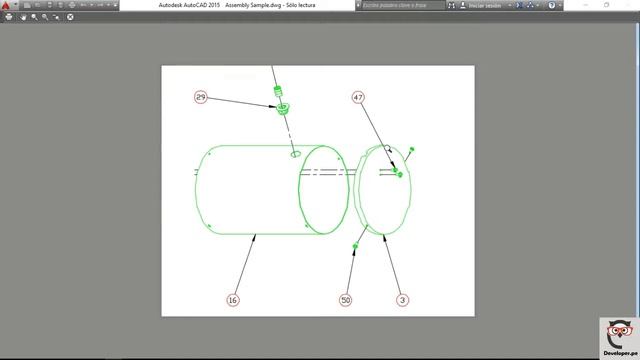This screenshot has height=360, width=640.
Task: Click the Save As icon in Quick Access
Action: click(x=61, y=5)
